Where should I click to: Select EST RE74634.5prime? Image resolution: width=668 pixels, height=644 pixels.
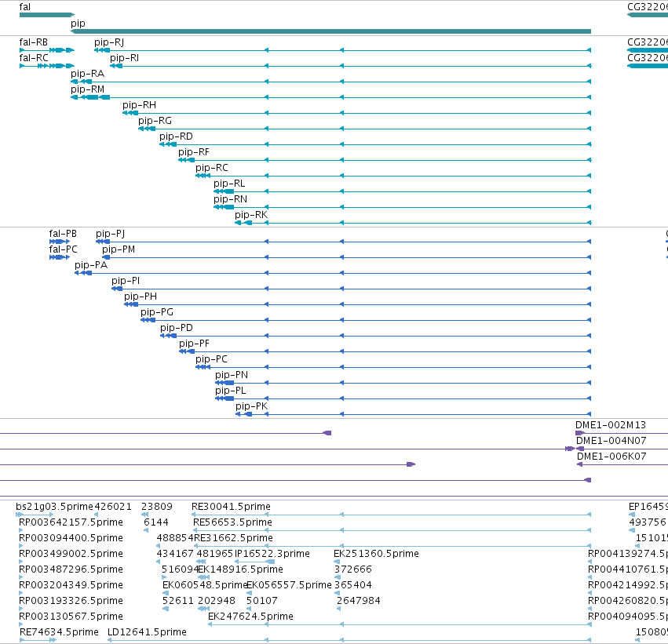click(59, 633)
